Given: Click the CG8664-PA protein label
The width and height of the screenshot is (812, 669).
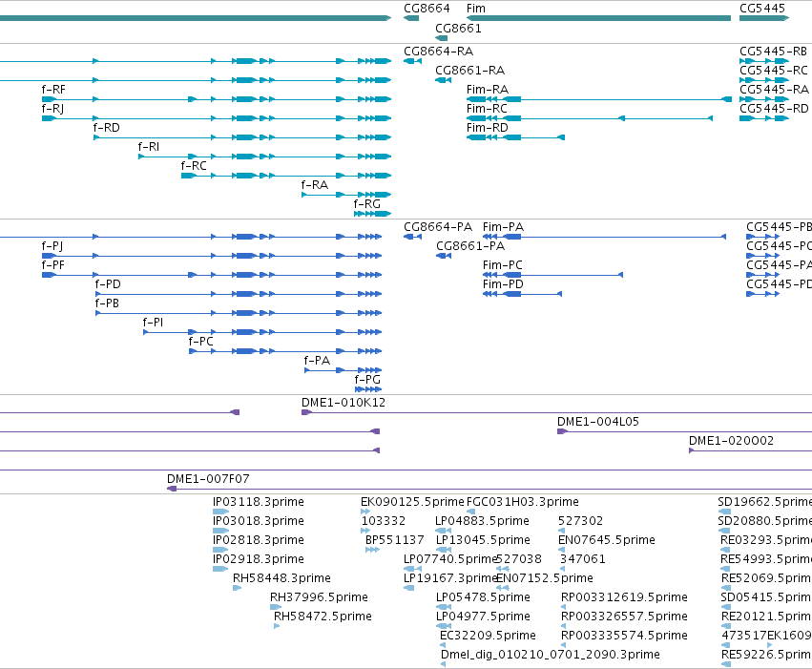Looking at the screenshot, I should pos(438,227).
